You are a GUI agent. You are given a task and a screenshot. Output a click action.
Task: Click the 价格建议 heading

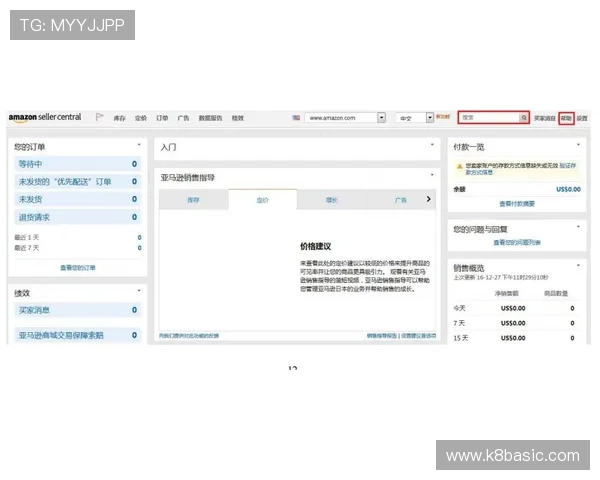tap(315, 247)
